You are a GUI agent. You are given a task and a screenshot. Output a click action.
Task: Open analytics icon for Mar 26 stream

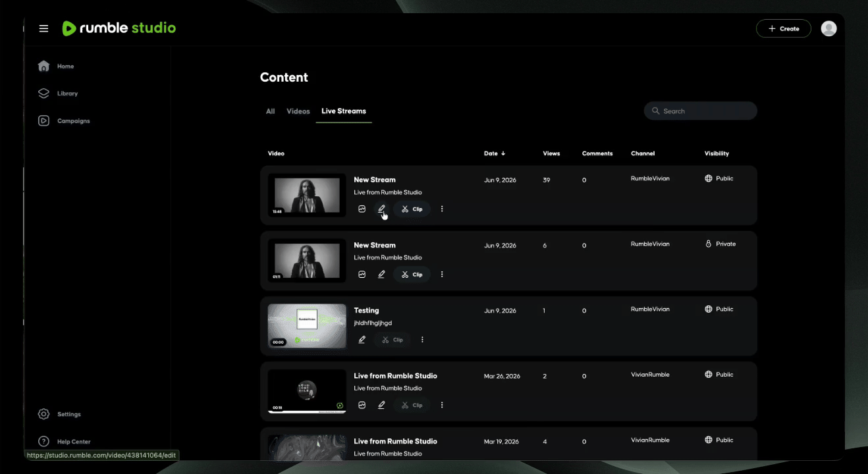point(362,405)
